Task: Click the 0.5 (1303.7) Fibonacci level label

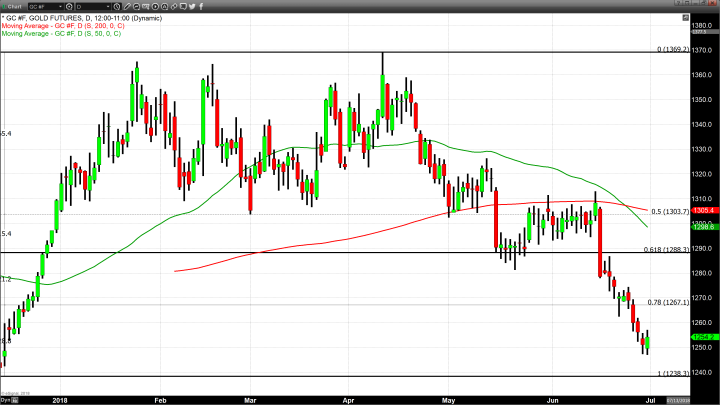Action: (x=670, y=212)
